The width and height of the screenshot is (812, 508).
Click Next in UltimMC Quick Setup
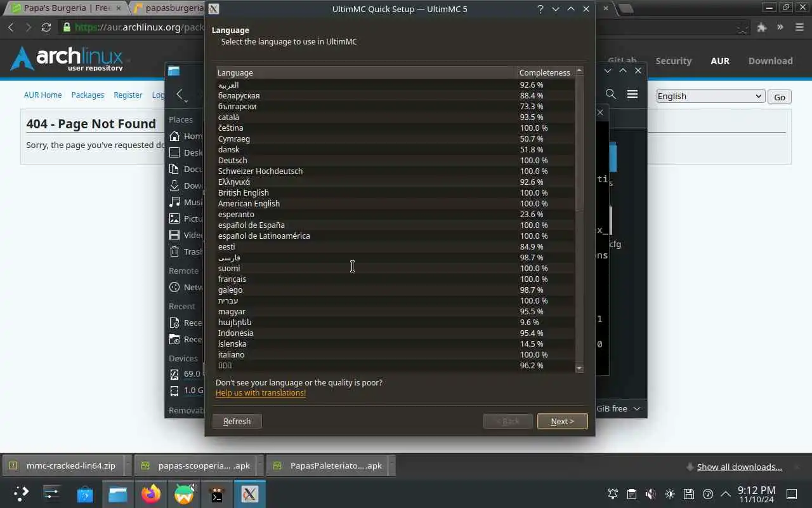coord(562,421)
